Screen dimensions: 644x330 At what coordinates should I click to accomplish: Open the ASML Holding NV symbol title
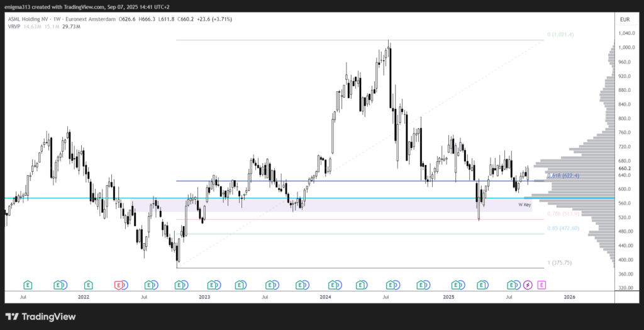pos(31,20)
